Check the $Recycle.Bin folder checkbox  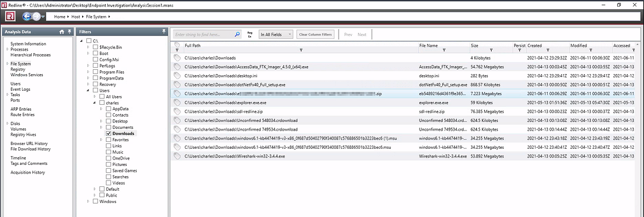coord(96,47)
